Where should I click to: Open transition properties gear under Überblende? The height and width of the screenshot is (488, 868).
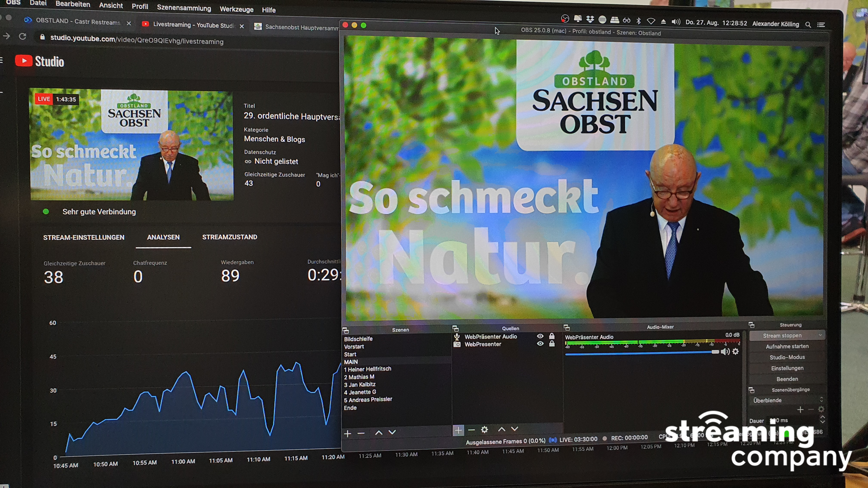tap(821, 409)
